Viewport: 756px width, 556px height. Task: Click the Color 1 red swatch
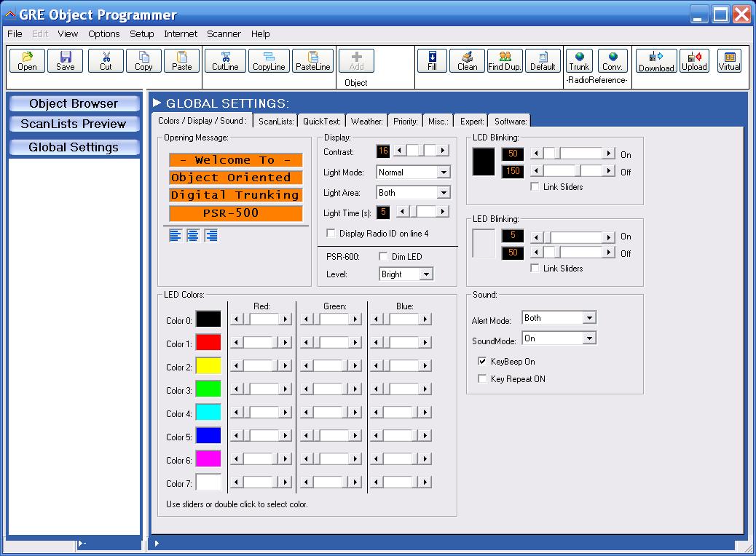(x=208, y=342)
